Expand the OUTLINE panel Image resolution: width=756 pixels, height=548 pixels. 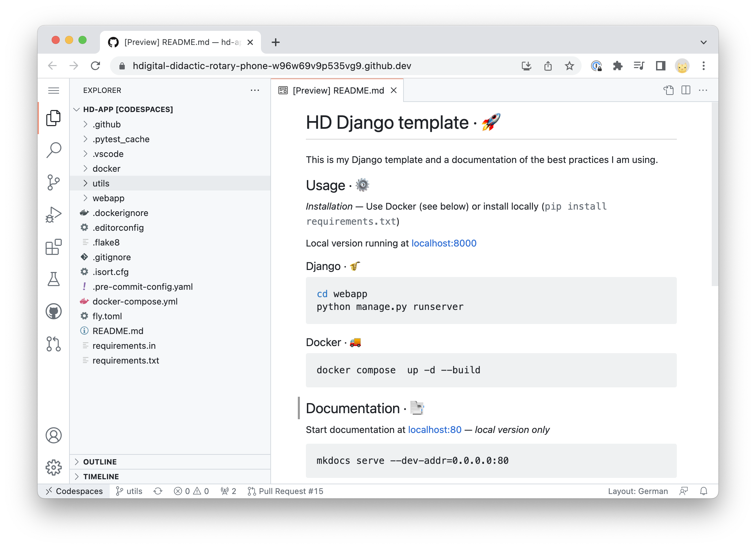point(170,462)
